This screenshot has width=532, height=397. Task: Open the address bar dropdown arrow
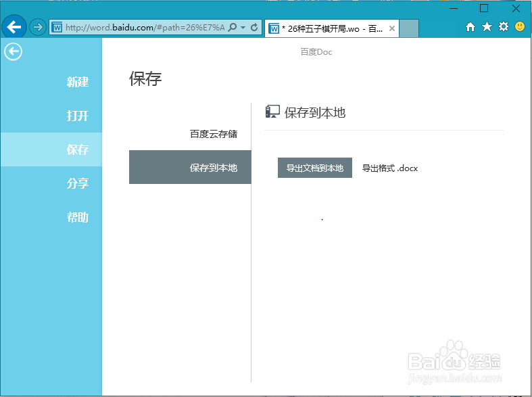tap(243, 27)
